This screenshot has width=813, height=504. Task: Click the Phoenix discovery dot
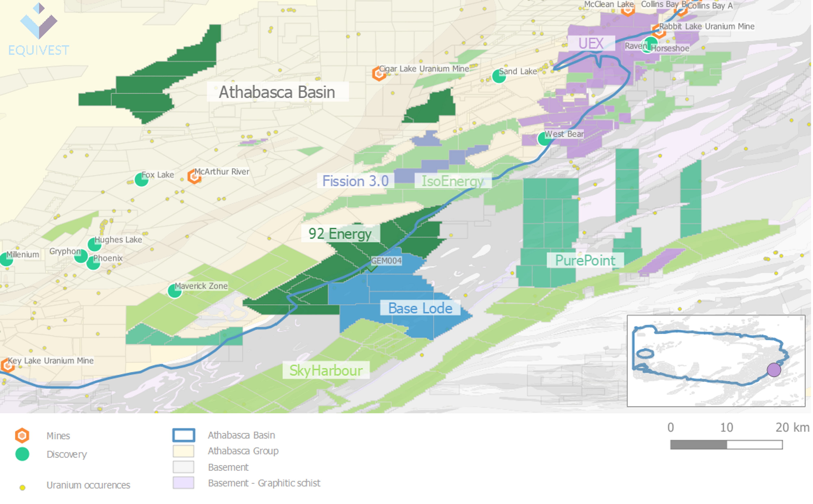[x=93, y=263]
